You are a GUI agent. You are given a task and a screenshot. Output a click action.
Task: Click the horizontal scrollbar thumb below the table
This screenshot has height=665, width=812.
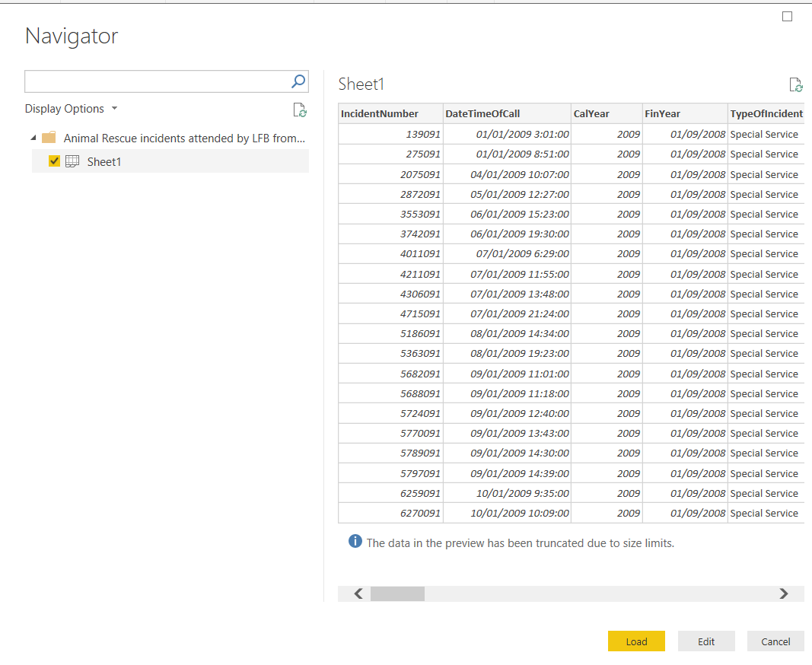[x=396, y=593]
